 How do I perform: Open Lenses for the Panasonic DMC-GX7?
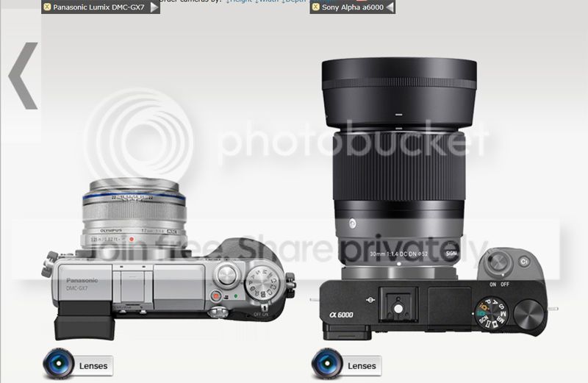93,365
